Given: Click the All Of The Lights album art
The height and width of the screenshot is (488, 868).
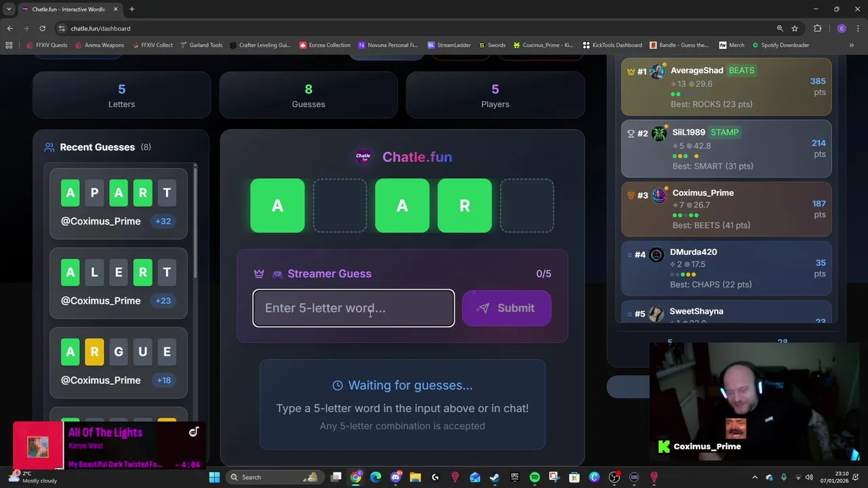Looking at the screenshot, I should pyautogui.click(x=38, y=445).
